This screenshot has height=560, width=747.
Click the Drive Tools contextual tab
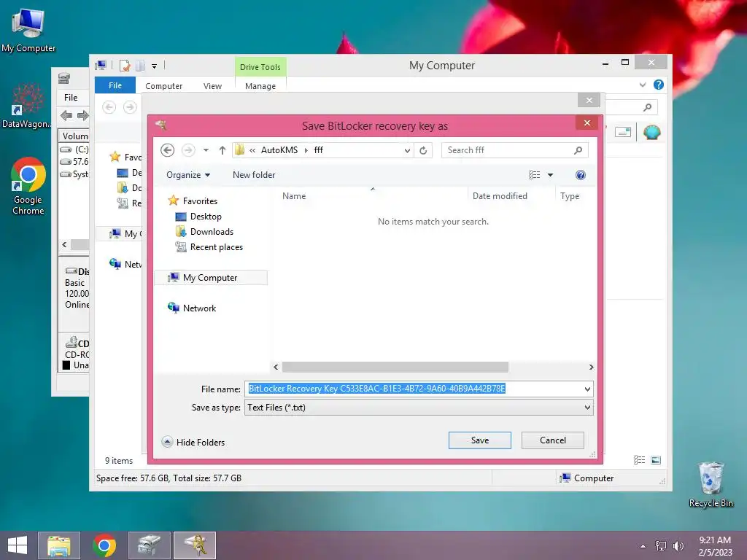pos(260,67)
